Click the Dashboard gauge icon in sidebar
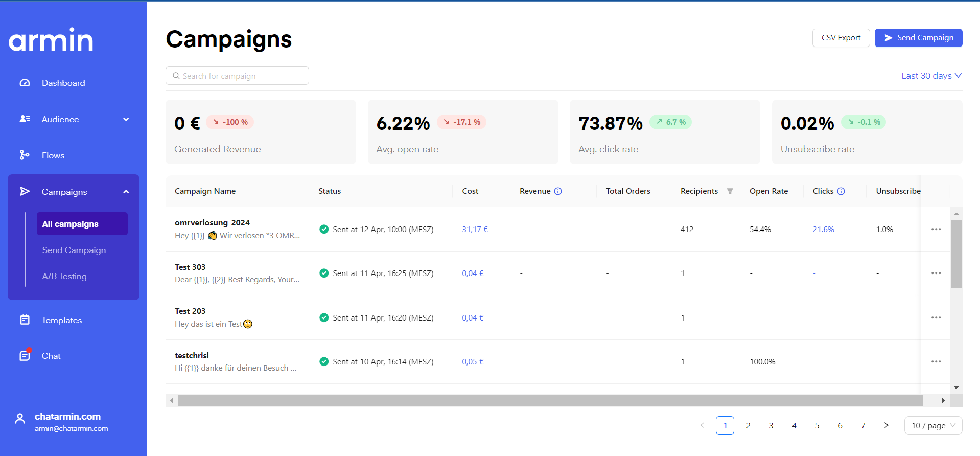Viewport: 980px width, 456px height. click(25, 83)
